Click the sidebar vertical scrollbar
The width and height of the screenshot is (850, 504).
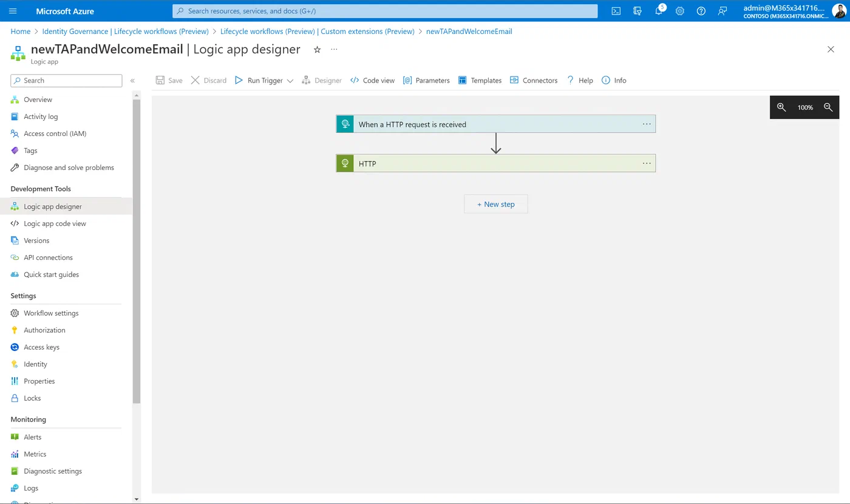137,251
